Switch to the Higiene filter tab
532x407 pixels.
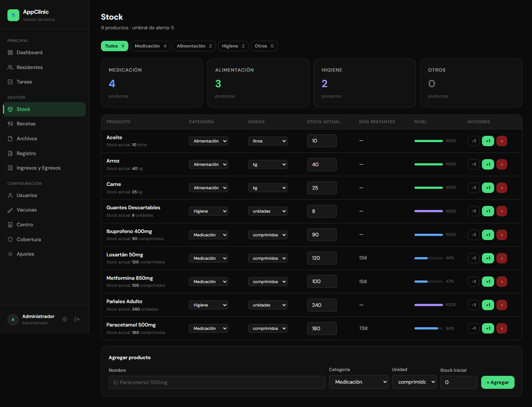(233, 46)
